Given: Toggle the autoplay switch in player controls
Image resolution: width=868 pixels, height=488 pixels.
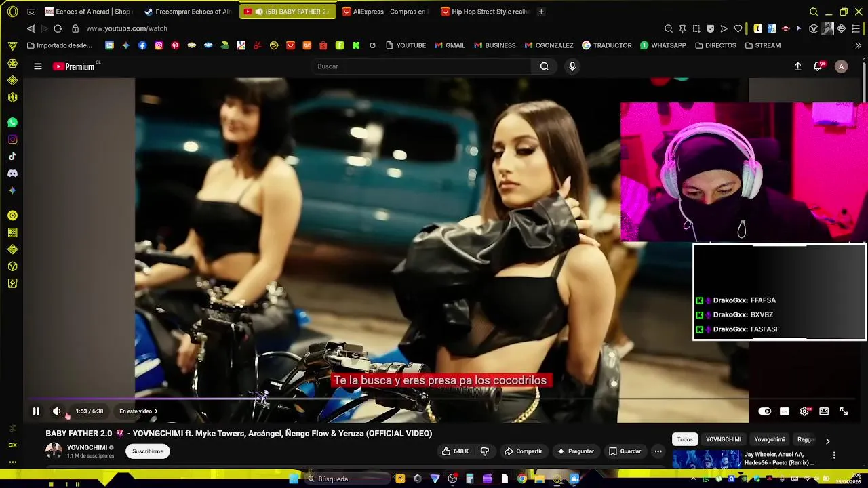Looking at the screenshot, I should click(765, 411).
